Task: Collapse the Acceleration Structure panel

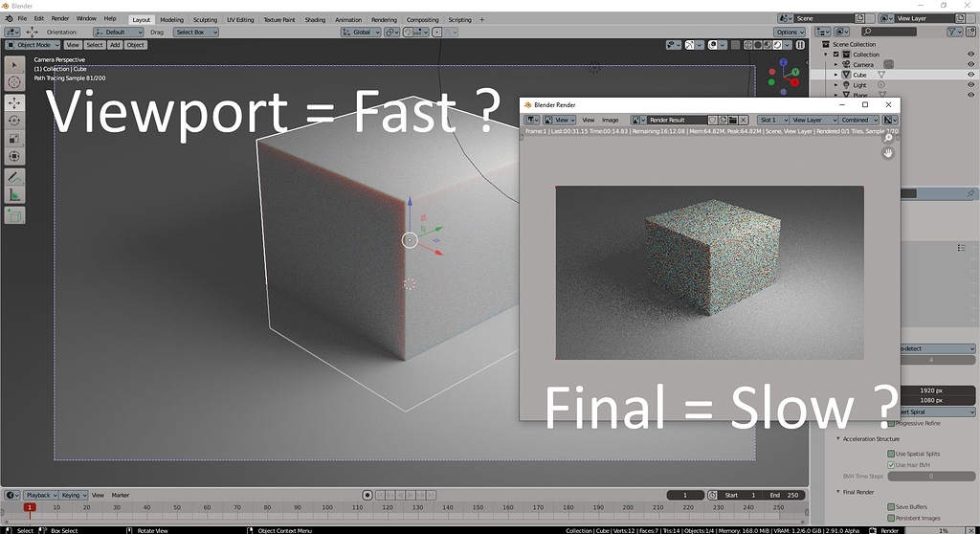Action: (x=838, y=439)
